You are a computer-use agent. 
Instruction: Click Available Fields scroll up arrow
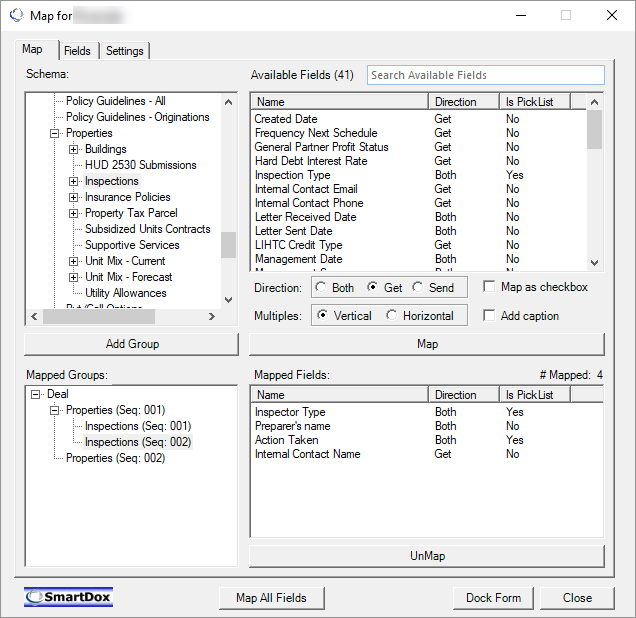pyautogui.click(x=595, y=102)
